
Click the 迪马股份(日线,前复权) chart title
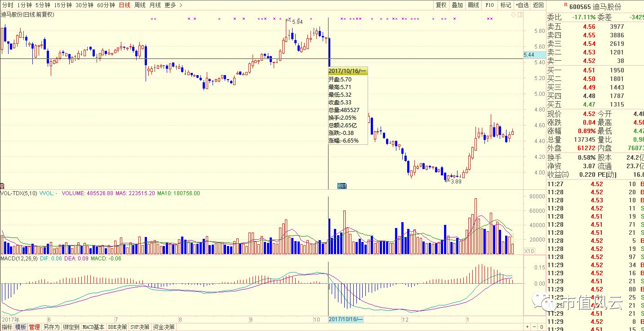pos(27,14)
